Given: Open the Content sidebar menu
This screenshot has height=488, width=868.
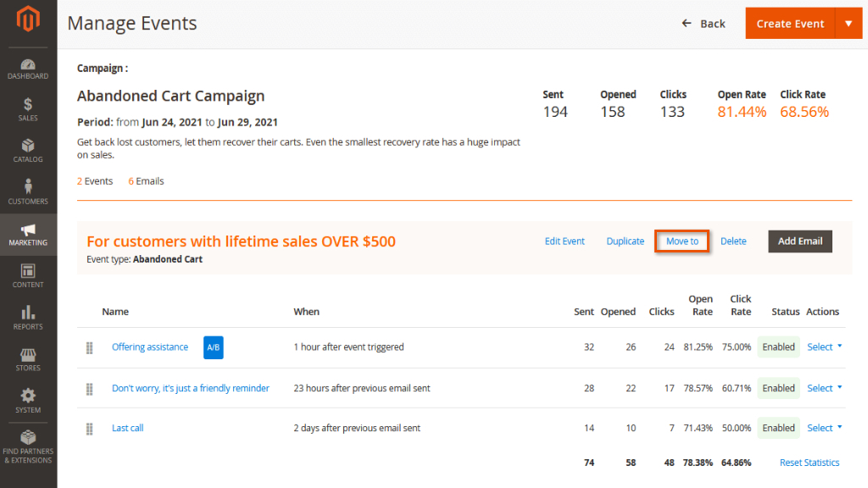Looking at the screenshot, I should (x=28, y=275).
